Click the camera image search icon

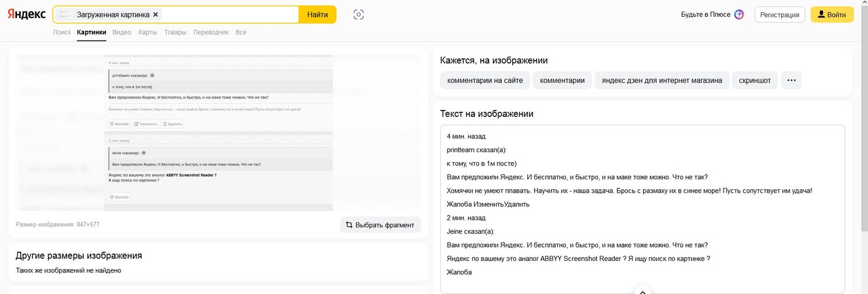point(359,14)
